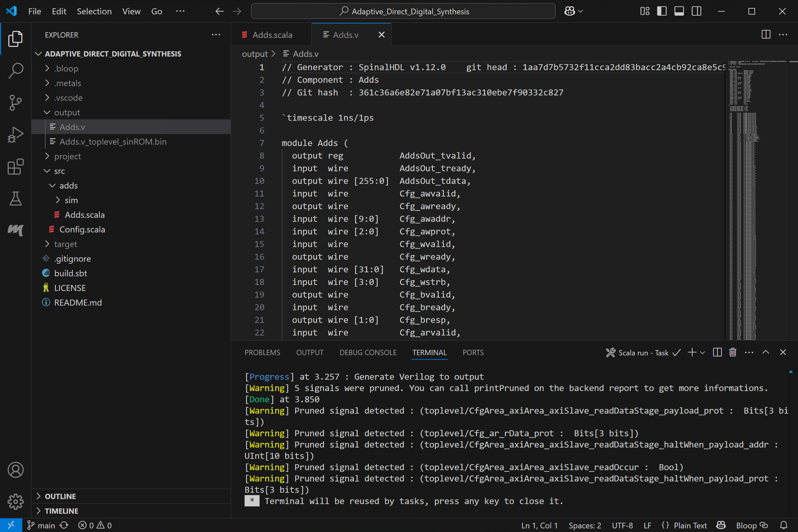Open launch profile dropdown next to plus
Image resolution: width=798 pixels, height=532 pixels.
click(702, 352)
